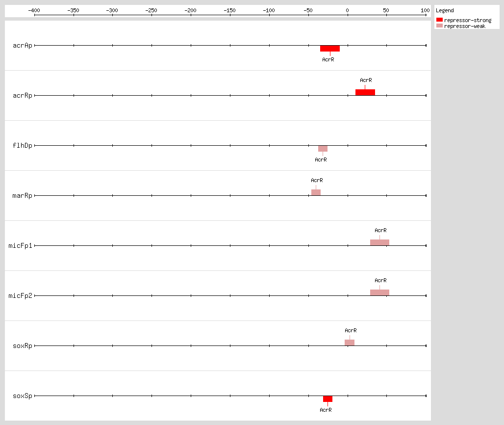Click the AcrR label under soxSp site
504x425 pixels.
[326, 410]
